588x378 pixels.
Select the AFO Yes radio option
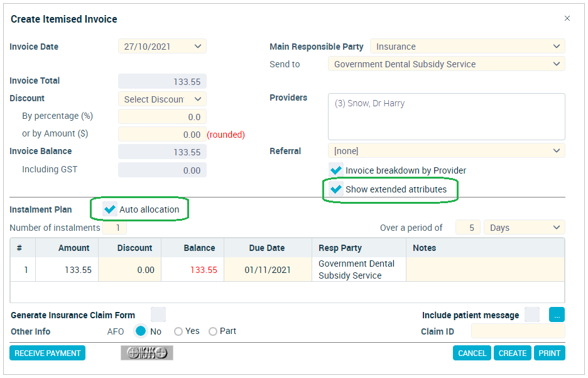178,331
